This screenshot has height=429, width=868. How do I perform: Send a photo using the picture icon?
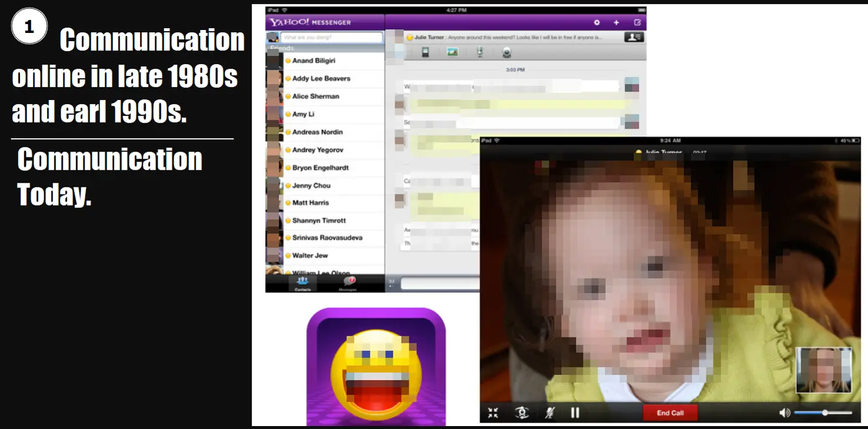click(452, 52)
